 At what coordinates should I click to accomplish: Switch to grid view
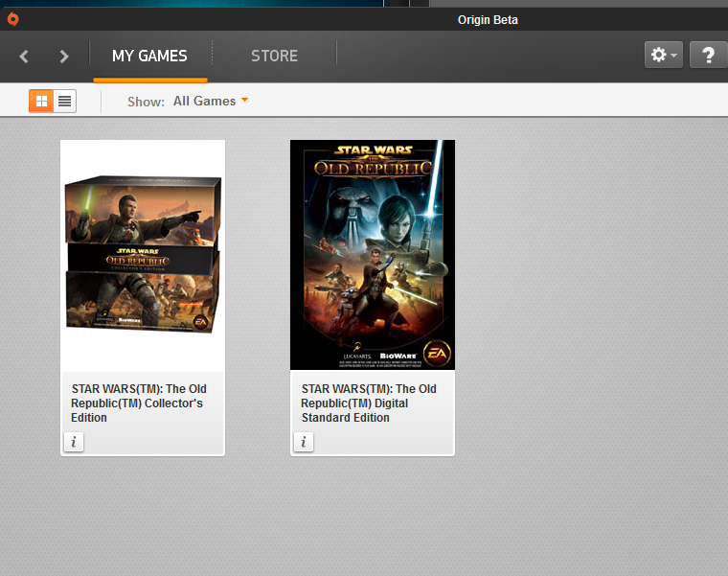coord(41,101)
